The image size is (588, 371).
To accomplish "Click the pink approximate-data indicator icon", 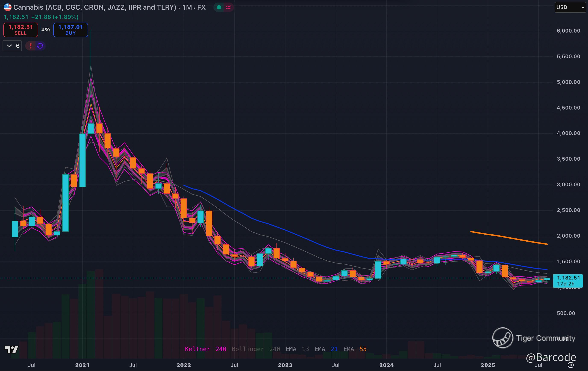I will coord(229,7).
